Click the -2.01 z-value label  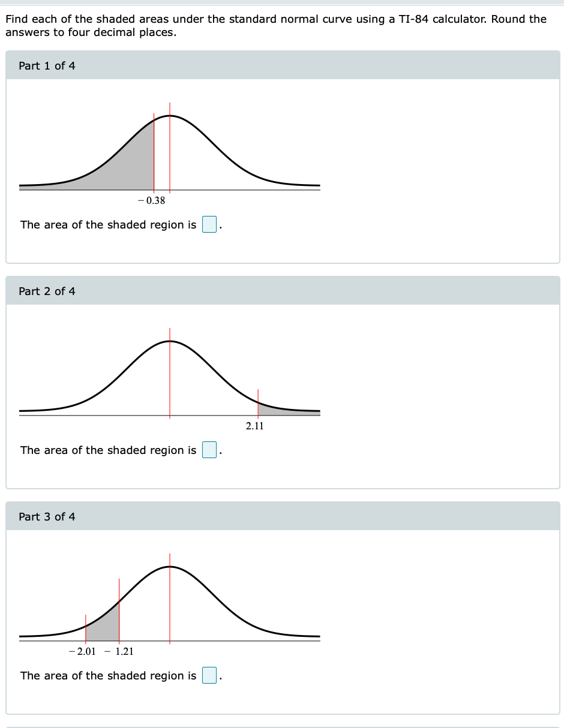coord(82,651)
